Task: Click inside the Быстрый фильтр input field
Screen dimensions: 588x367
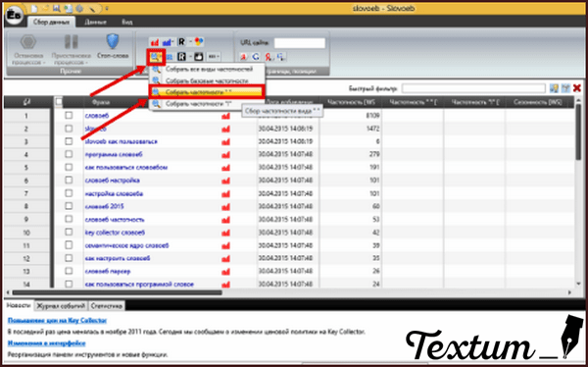Action: tap(473, 88)
